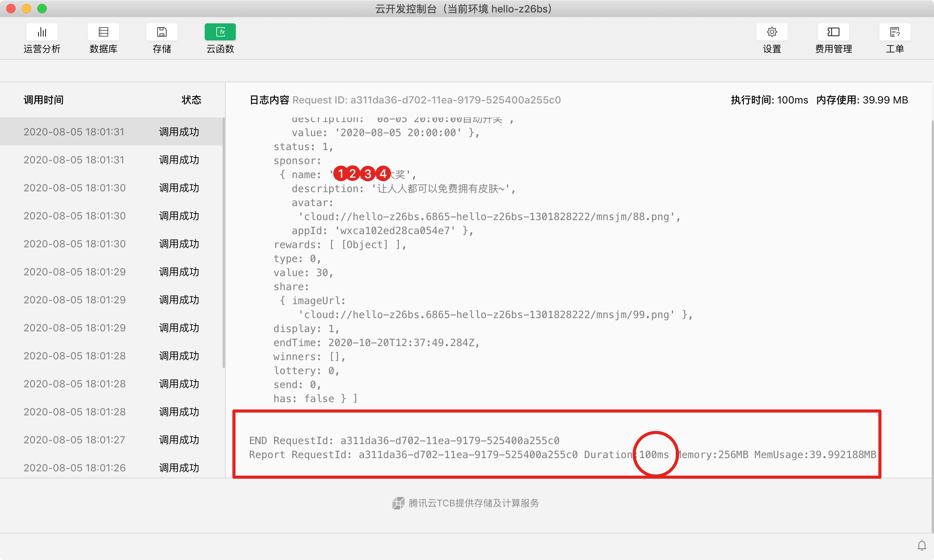Open the 工单 ticket icon

(895, 32)
